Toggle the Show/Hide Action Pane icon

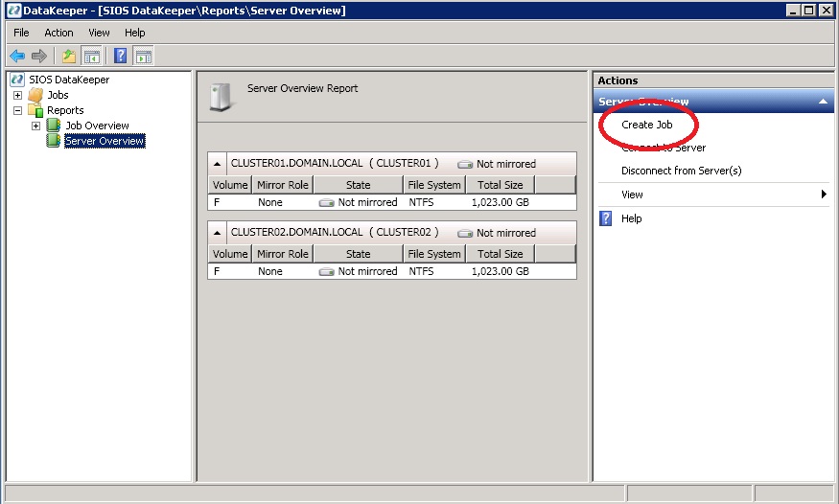tap(144, 56)
